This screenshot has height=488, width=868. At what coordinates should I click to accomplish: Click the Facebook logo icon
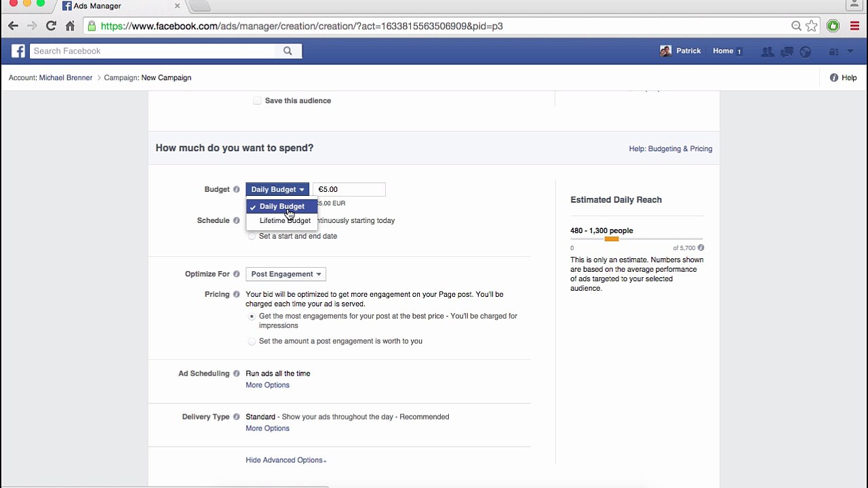pos(18,51)
